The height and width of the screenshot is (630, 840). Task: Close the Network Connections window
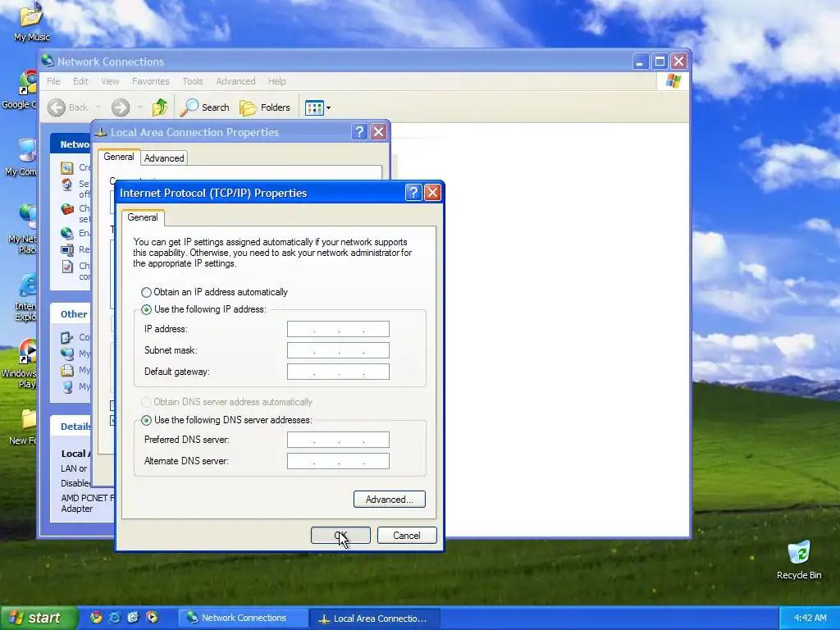(x=678, y=62)
